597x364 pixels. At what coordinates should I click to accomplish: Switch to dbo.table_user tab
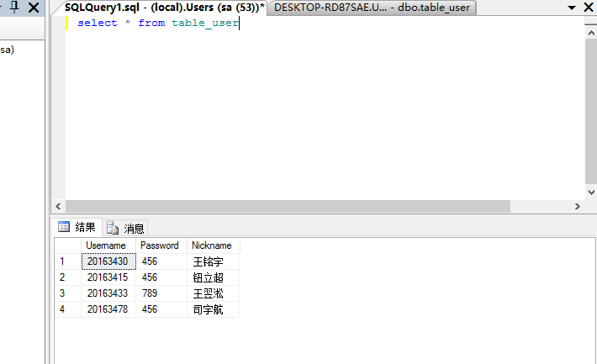tap(372, 8)
